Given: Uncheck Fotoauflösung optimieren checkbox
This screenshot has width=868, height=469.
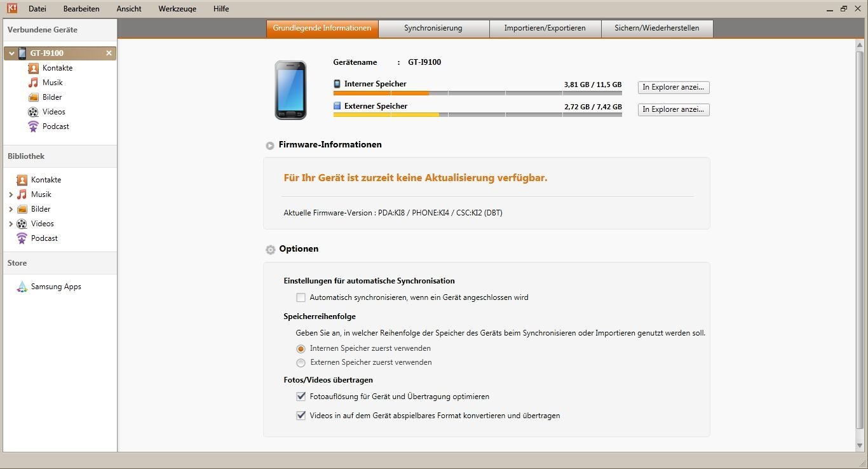Looking at the screenshot, I should (301, 397).
